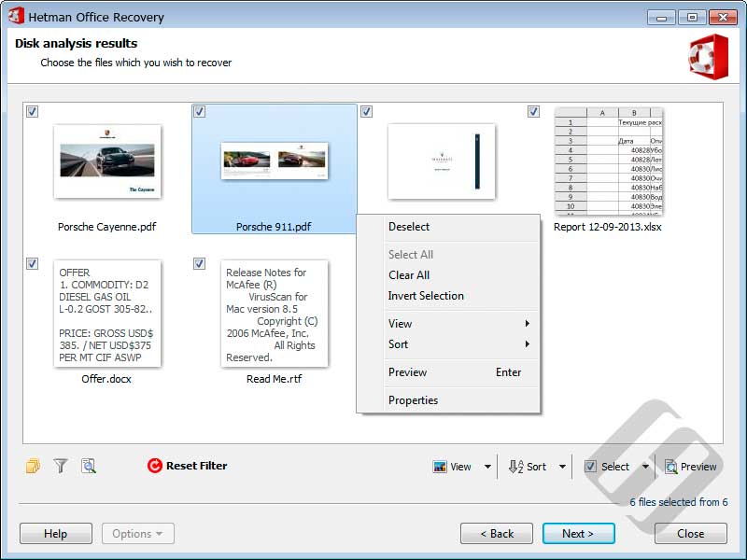Click the Help button
This screenshot has width=747, height=560.
[x=56, y=533]
